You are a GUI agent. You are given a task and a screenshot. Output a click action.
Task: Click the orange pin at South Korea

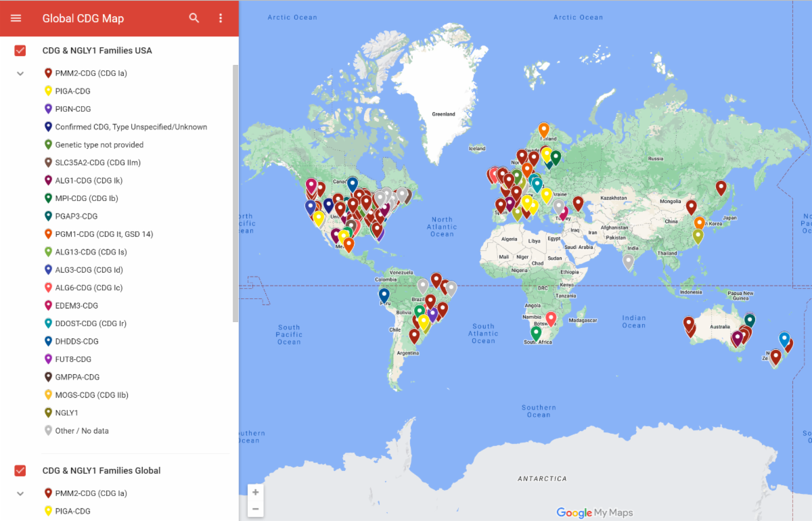(700, 223)
